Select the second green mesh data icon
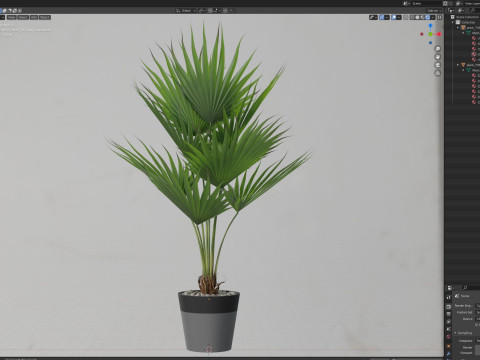The image size is (480, 360). [468, 70]
